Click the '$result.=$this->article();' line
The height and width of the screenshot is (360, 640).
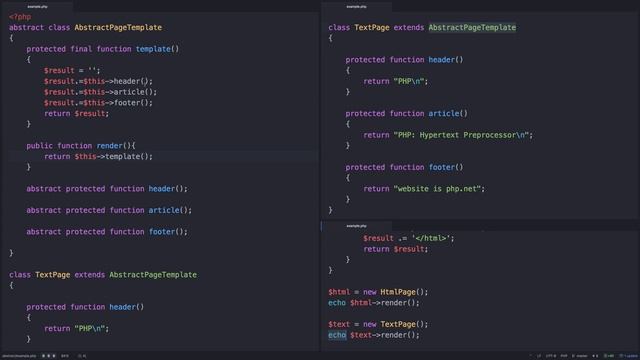(100, 92)
